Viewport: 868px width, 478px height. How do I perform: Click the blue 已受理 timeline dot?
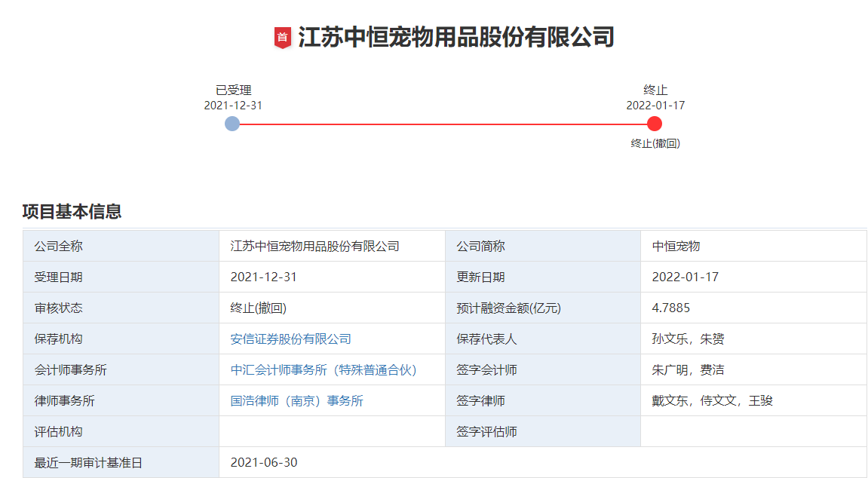[232, 124]
